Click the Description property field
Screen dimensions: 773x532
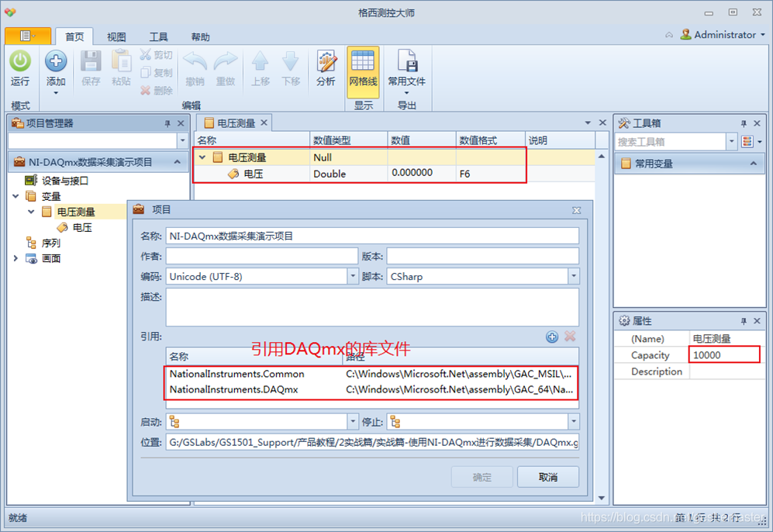point(727,371)
